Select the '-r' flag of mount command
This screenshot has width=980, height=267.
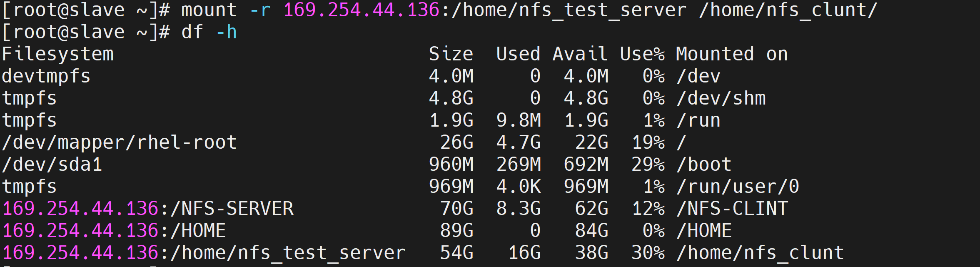[x=260, y=10]
